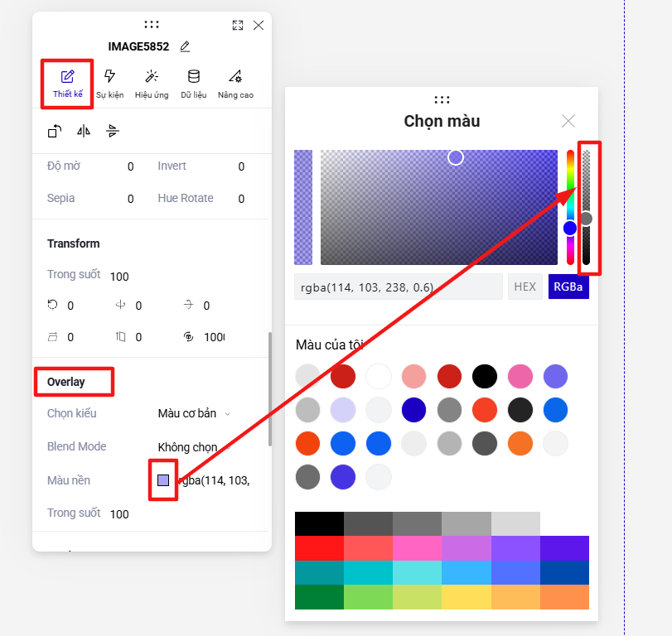This screenshot has height=636, width=672.
Task: Click the Transform section heading
Action: click(x=73, y=243)
